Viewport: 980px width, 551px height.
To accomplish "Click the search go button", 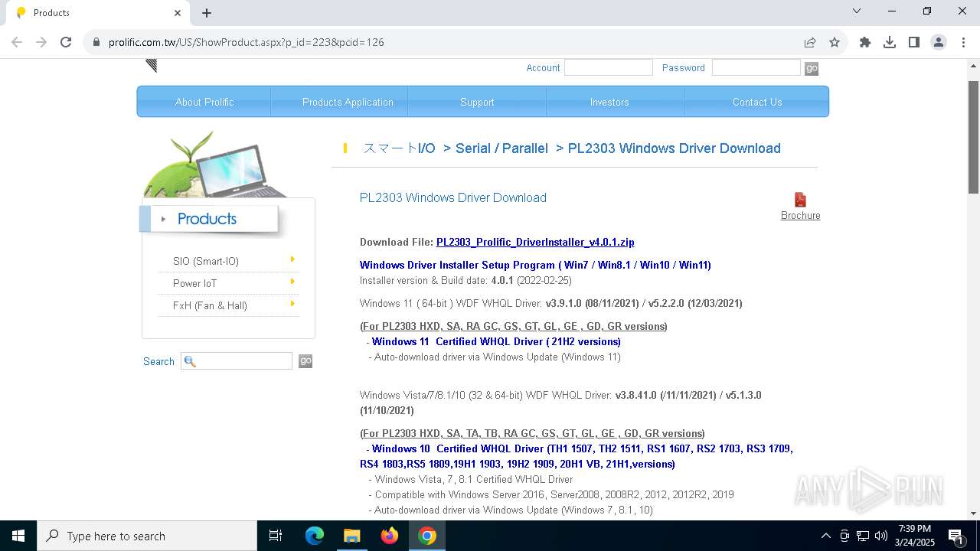I will click(x=305, y=361).
